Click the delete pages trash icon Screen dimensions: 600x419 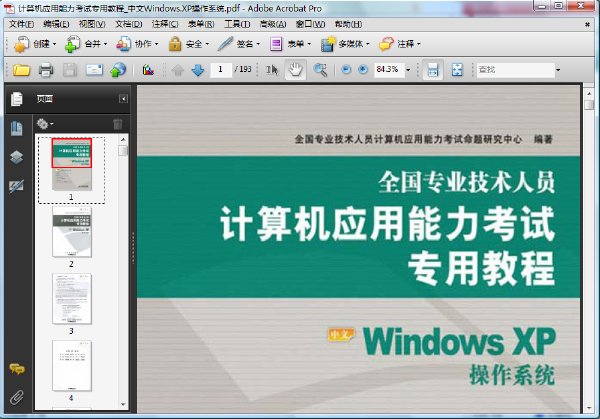(118, 124)
